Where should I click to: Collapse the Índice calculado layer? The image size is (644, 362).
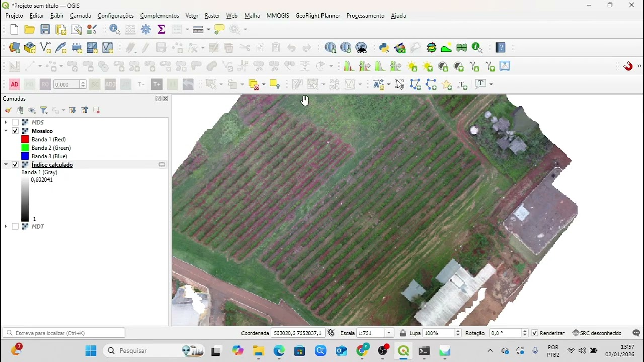6,165
